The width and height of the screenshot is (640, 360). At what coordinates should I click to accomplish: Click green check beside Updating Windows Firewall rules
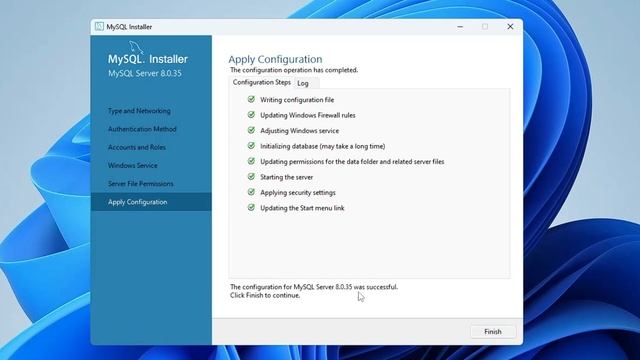pyautogui.click(x=251, y=115)
